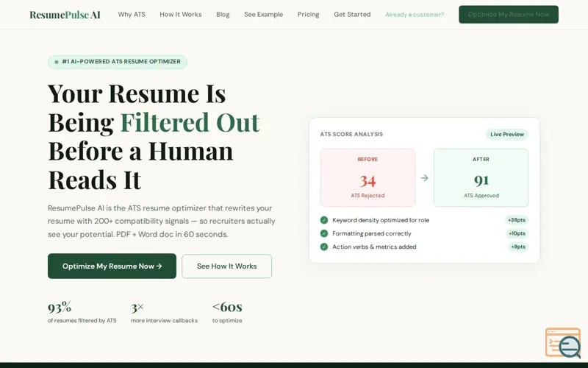This screenshot has height=368, width=588.
Task: Click hero Optimize My Resume Now arrow button
Action: [x=112, y=266]
